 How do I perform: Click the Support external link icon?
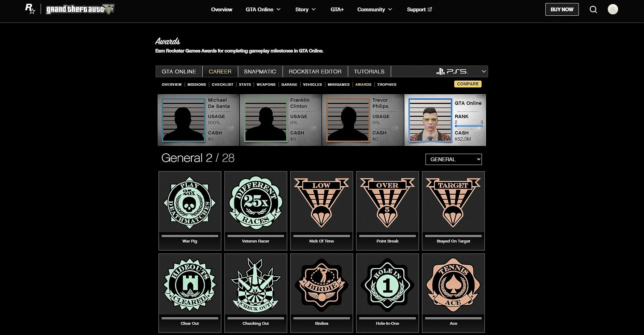click(x=430, y=9)
